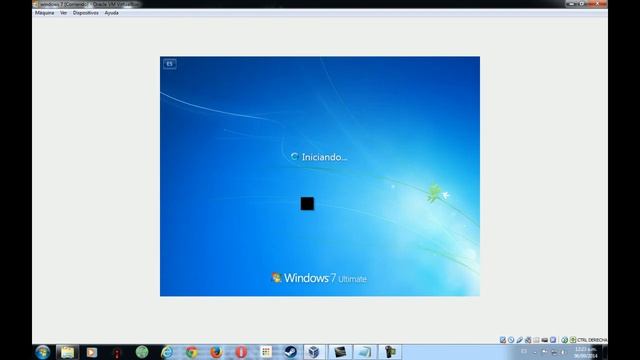The width and height of the screenshot is (640, 360).
Task: Open the taskbar clock and date
Action: point(587,353)
